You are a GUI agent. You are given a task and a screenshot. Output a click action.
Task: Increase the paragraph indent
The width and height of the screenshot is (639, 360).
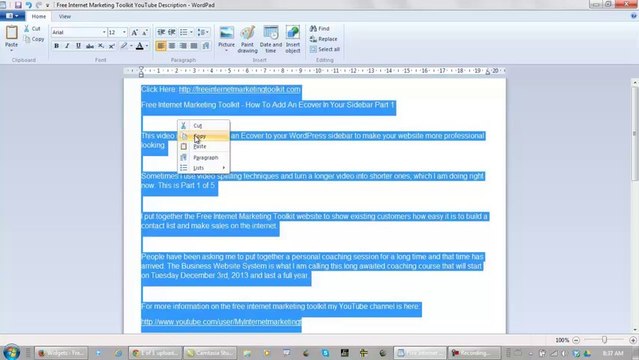pos(172,32)
